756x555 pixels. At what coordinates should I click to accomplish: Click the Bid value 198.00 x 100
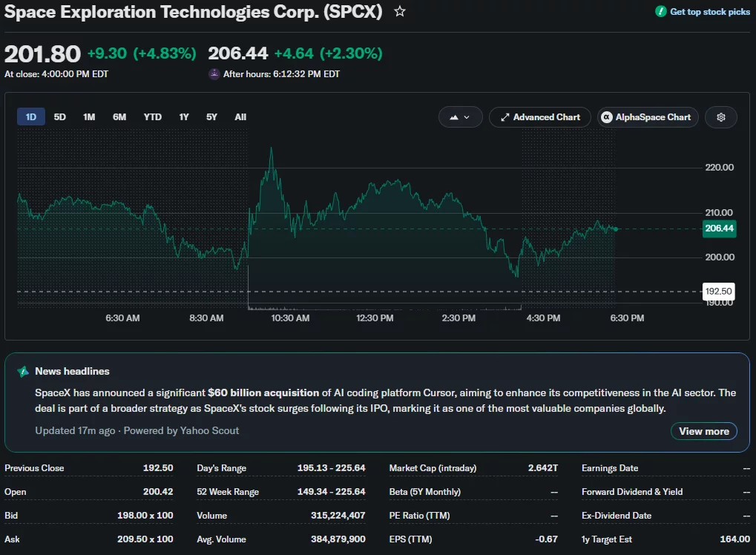tap(145, 515)
